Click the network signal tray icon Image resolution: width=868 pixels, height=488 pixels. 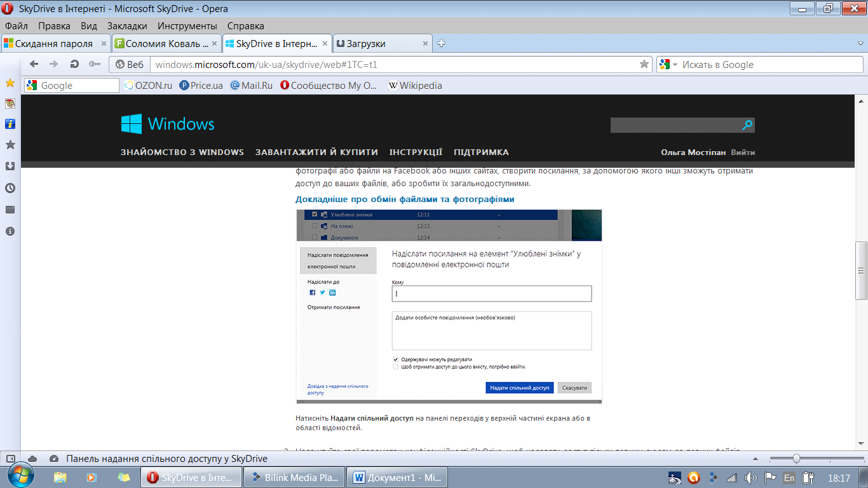732,478
